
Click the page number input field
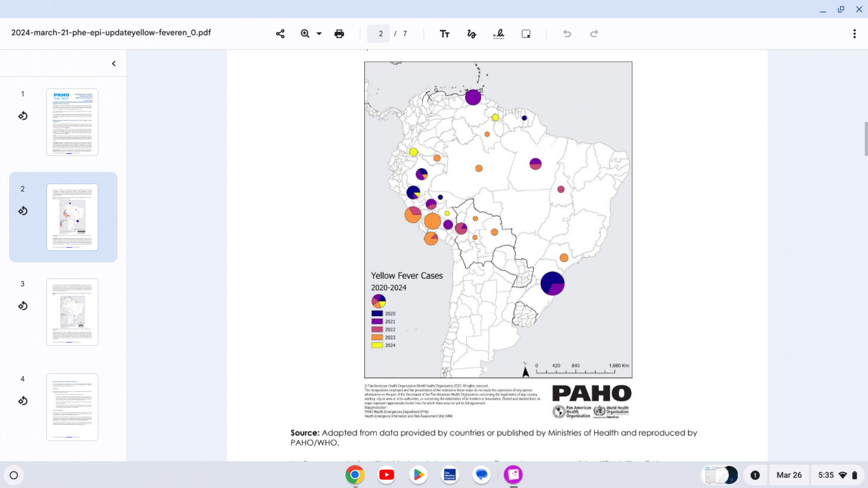click(x=379, y=33)
